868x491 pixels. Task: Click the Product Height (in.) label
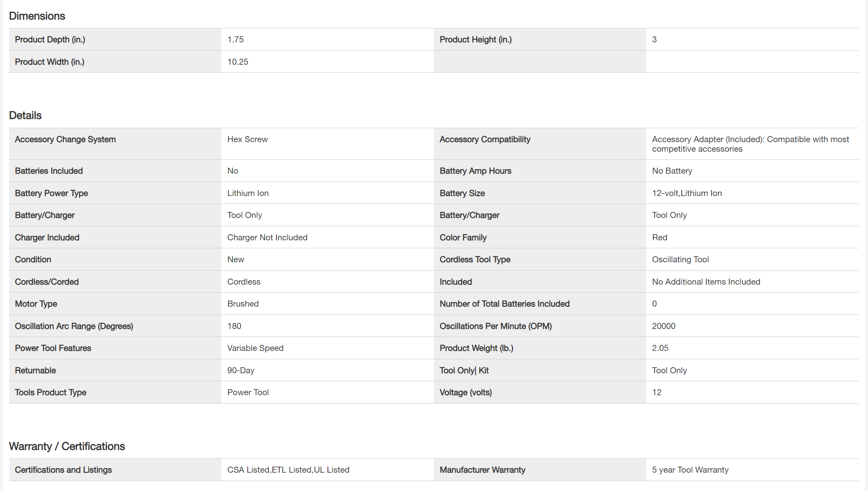(475, 40)
